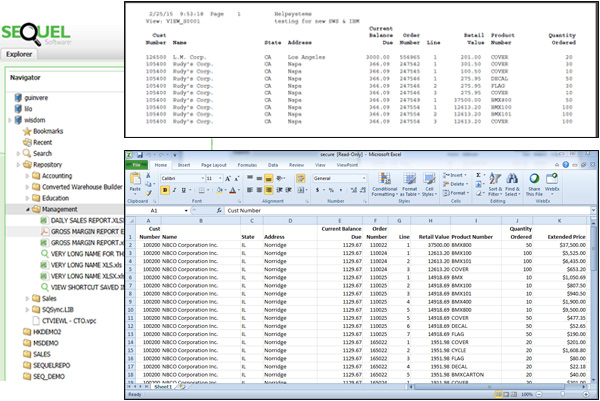Toggle Bottom Align in Alignment group
This screenshot has width=600, height=401.
pos(269,178)
